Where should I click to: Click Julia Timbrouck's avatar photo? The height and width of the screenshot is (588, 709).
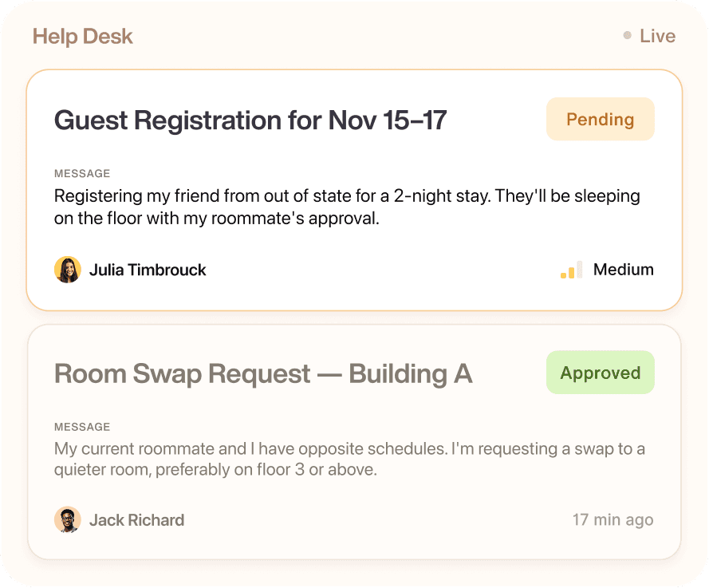(68, 270)
